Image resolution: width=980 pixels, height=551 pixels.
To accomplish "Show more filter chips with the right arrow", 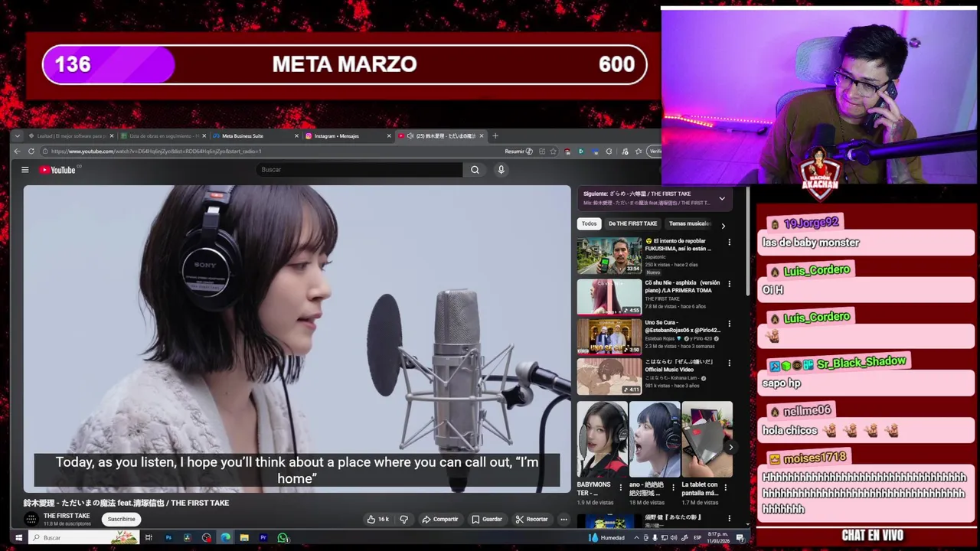I will click(x=723, y=226).
